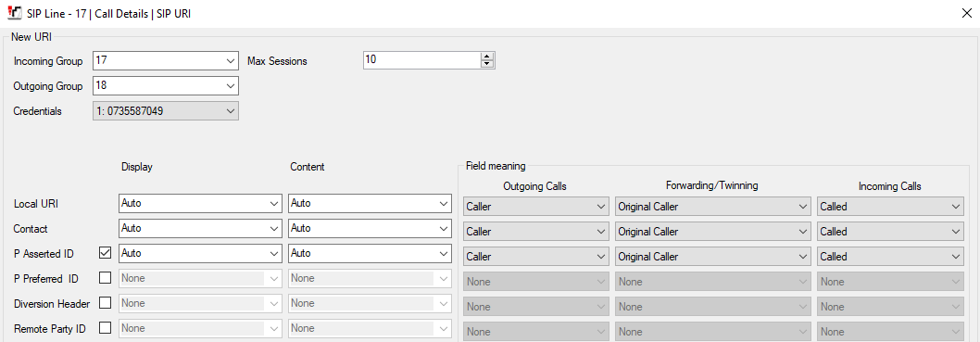Open Local URI Display dropdown
Viewport: 980px width, 342px height.
click(200, 203)
